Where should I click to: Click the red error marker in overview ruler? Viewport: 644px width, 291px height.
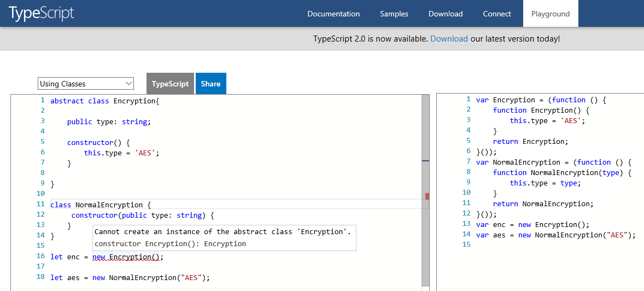tap(427, 196)
